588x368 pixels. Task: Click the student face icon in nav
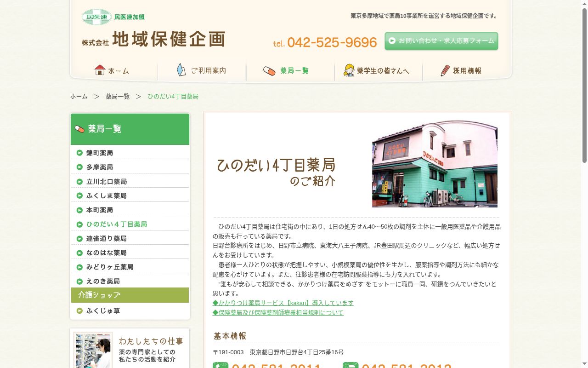(x=349, y=70)
